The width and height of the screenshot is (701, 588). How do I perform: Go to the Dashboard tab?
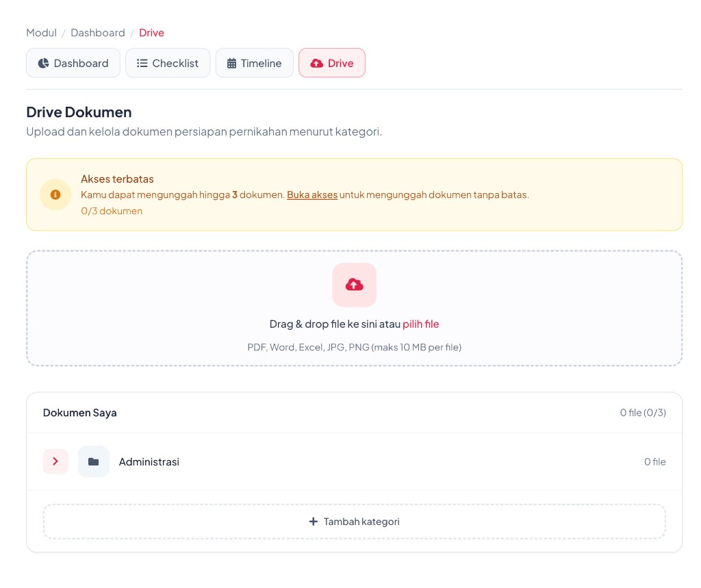pos(73,63)
